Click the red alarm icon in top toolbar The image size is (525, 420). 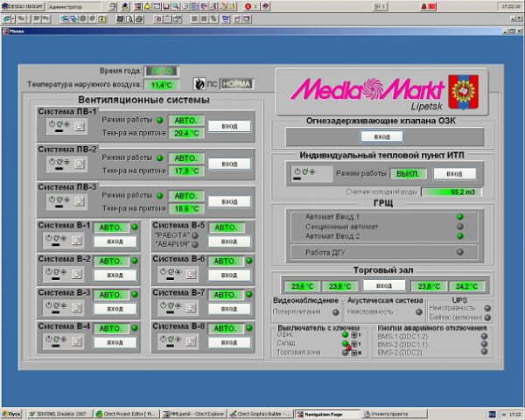point(248,6)
